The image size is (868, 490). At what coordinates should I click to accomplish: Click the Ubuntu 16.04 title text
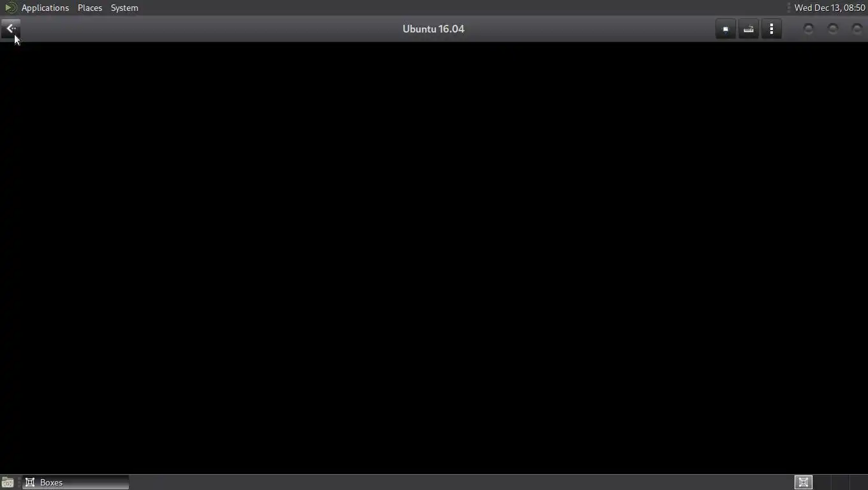pyautogui.click(x=433, y=29)
